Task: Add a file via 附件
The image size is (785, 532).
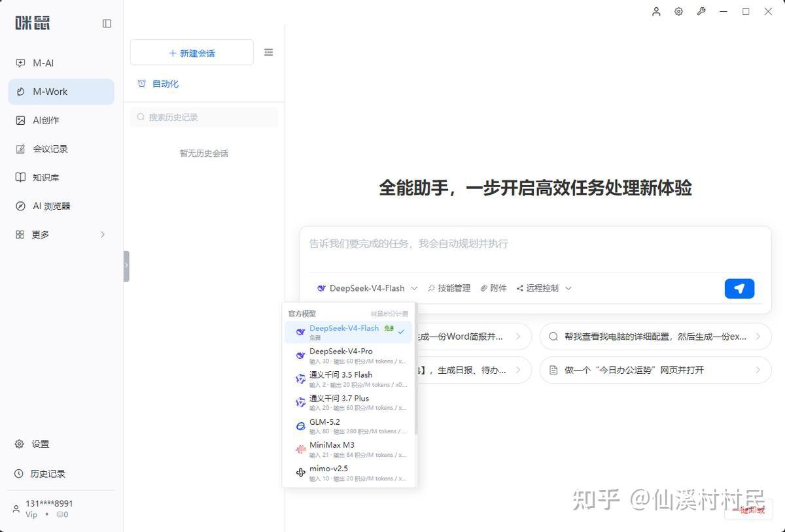Action: point(493,288)
